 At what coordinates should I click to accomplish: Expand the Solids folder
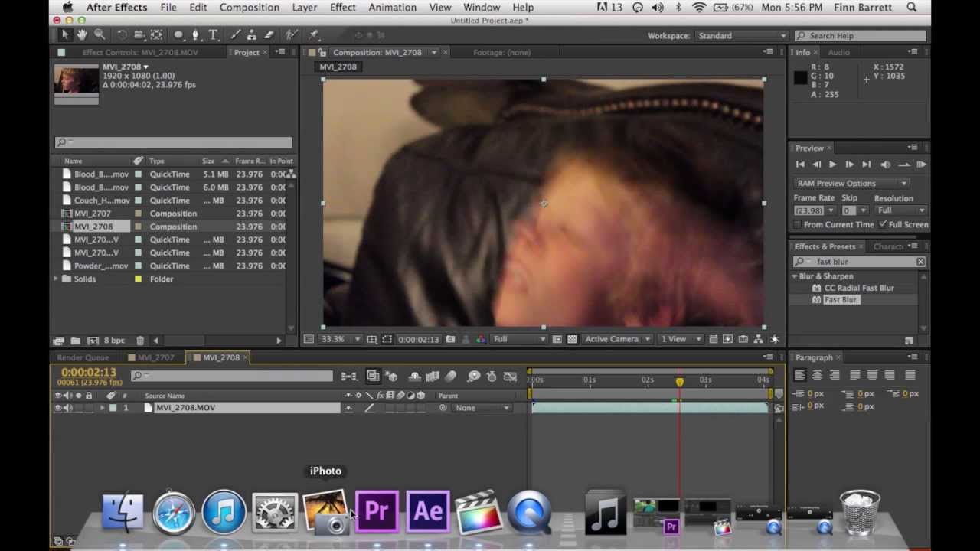[x=56, y=279]
